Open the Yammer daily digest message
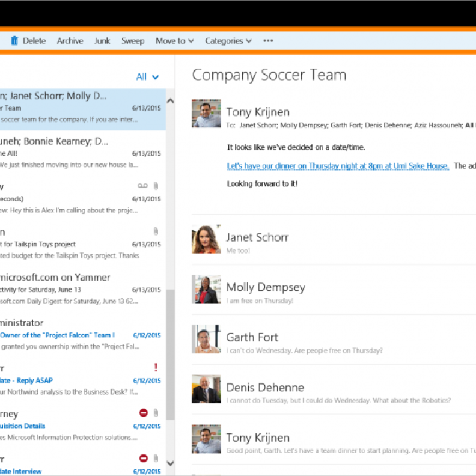The width and height of the screenshot is (476, 476). [x=82, y=289]
